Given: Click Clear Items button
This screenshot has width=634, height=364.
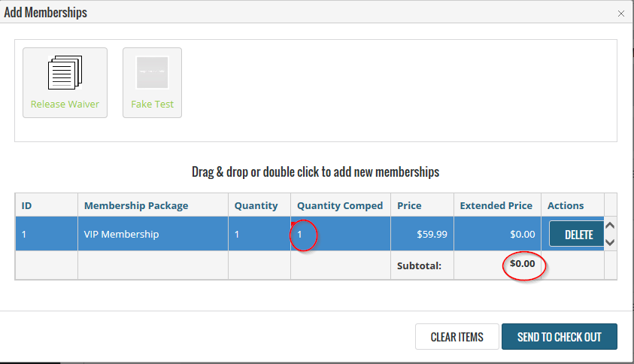Looking at the screenshot, I should click(457, 336).
